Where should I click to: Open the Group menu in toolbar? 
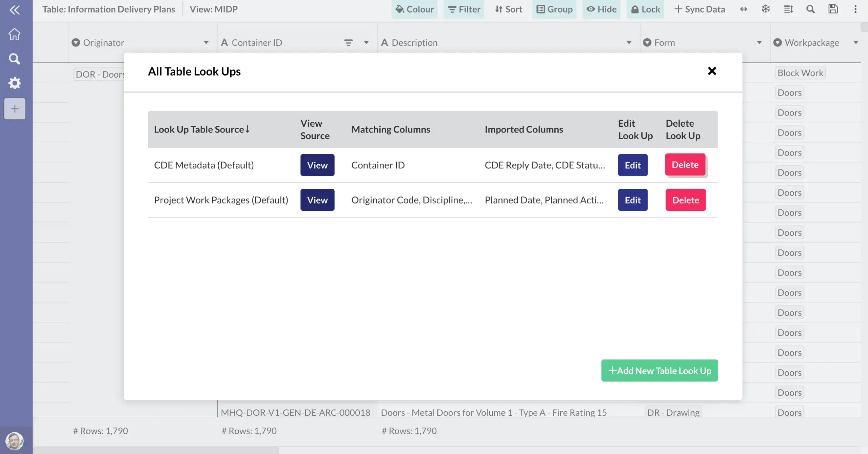coord(554,9)
